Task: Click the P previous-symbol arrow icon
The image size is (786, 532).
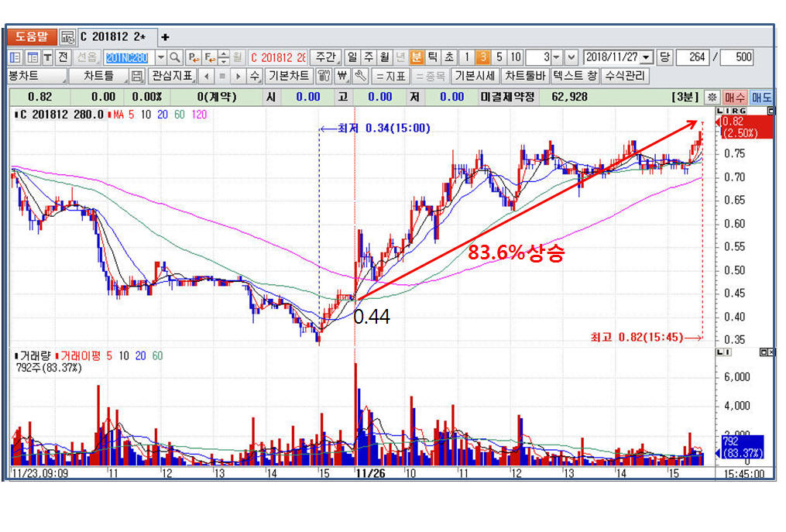Action: pyautogui.click(x=193, y=57)
